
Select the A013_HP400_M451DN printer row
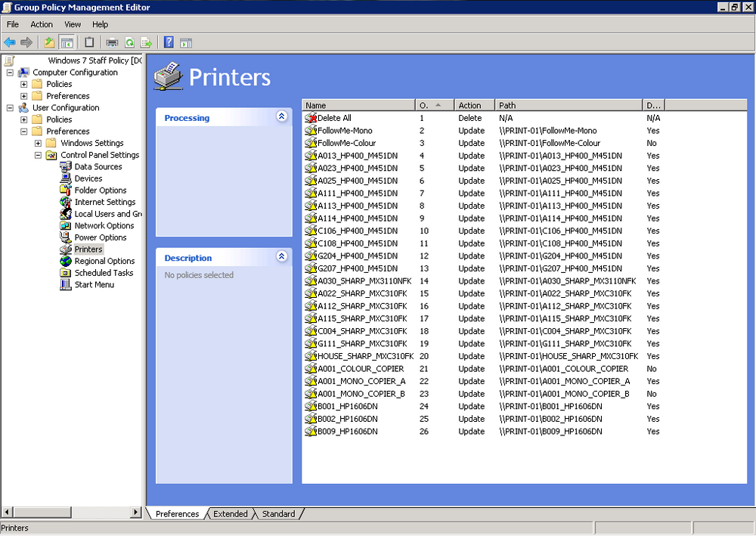482,156
